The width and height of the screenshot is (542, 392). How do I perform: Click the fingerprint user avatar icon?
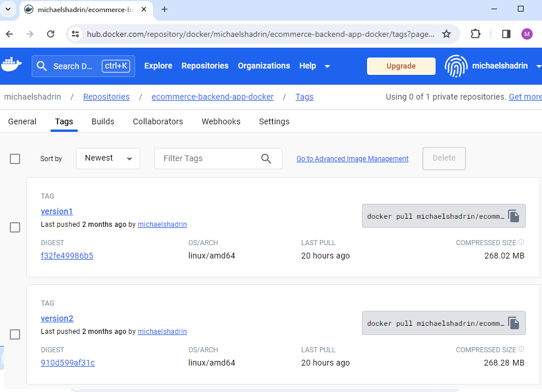(x=456, y=66)
